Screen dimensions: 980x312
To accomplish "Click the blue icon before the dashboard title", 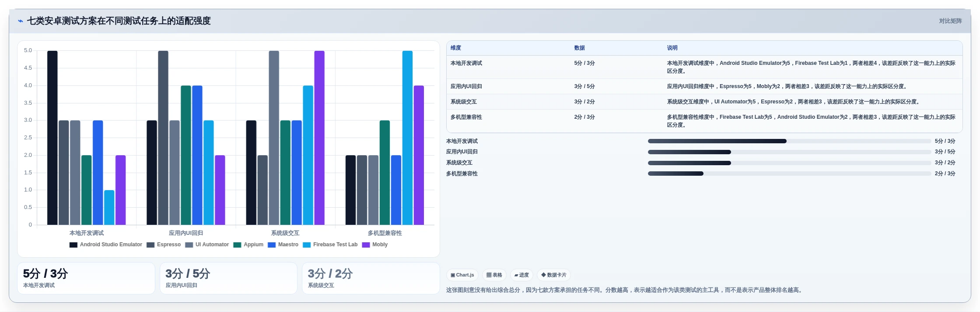I will 20,21.
